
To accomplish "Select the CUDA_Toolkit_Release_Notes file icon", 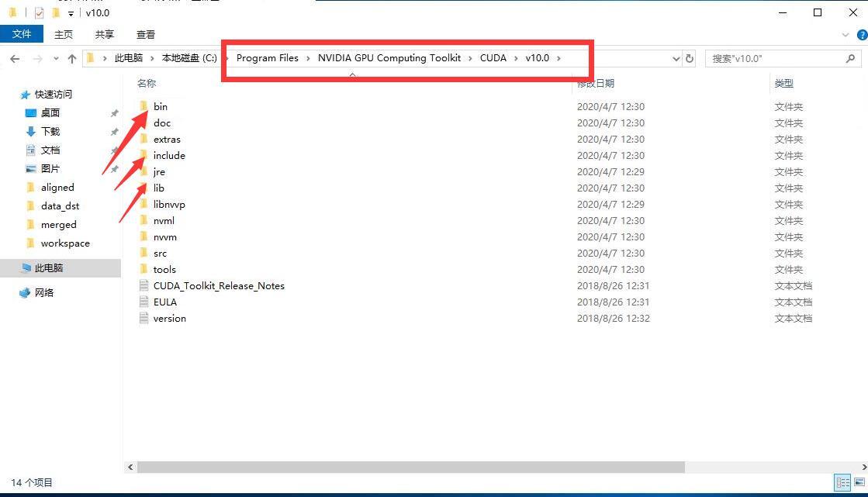I will 144,285.
